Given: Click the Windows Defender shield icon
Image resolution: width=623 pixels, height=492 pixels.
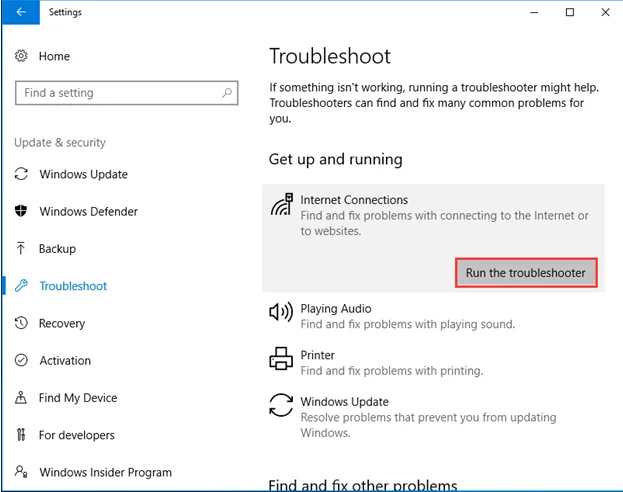Looking at the screenshot, I should pyautogui.click(x=21, y=211).
